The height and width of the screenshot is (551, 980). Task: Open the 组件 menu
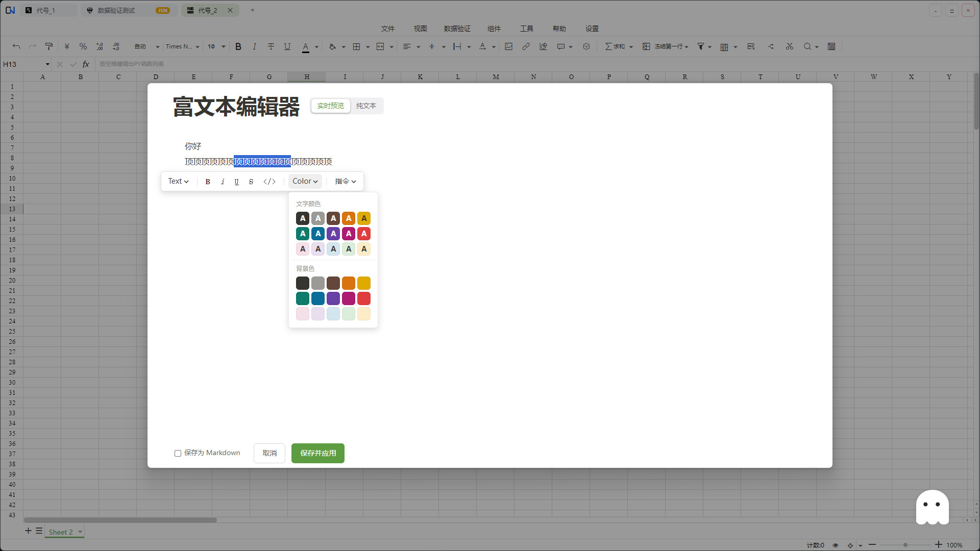pos(494,29)
